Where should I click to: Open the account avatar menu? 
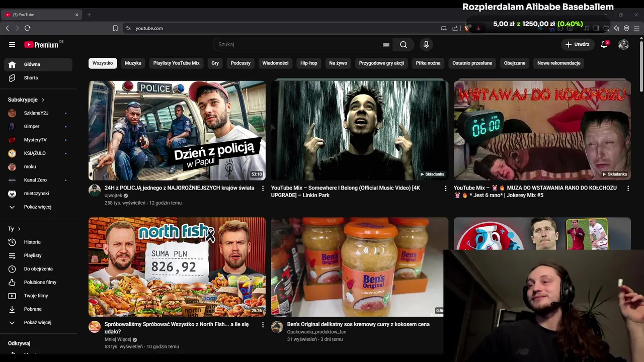623,44
